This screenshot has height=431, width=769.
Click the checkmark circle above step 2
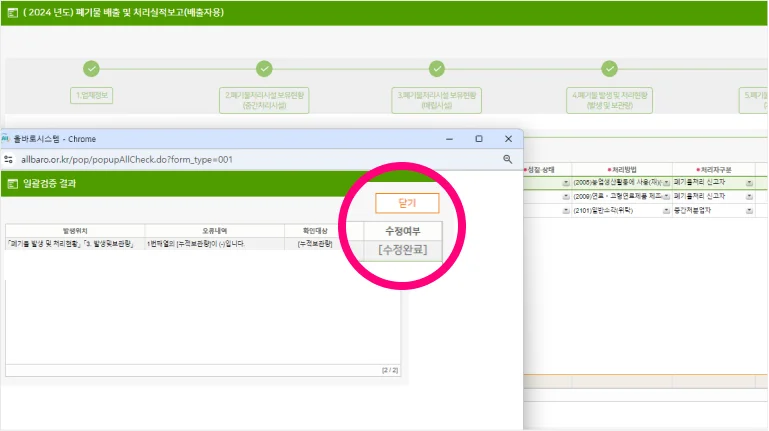tap(264, 69)
